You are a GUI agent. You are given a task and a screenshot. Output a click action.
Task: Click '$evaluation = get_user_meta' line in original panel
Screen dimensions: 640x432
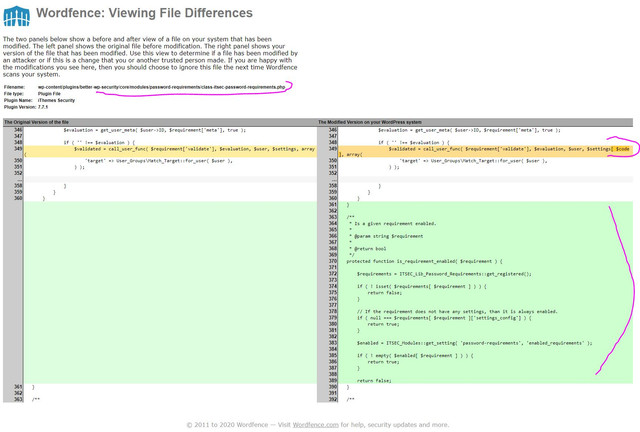154,130
